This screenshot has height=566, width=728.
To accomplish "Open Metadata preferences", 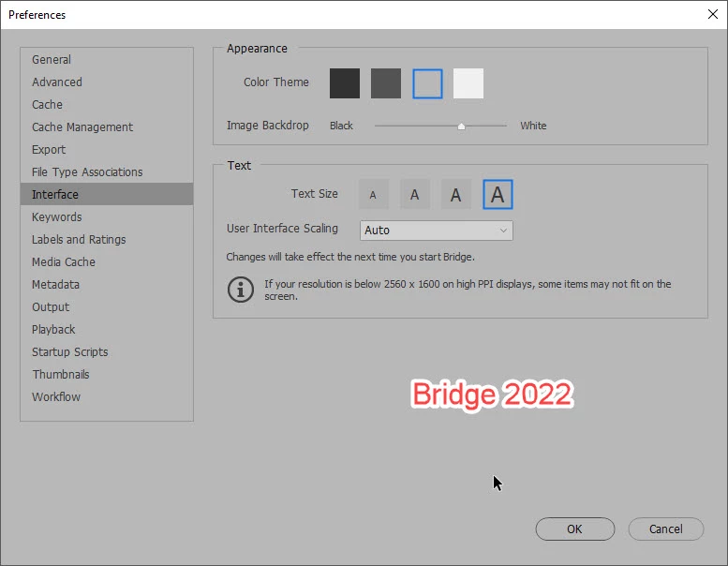I will coord(107,284).
